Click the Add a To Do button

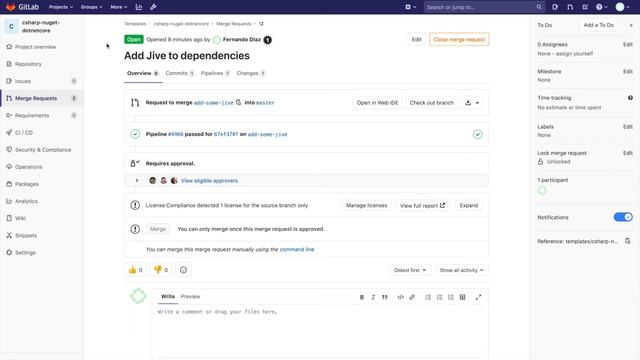(598, 25)
